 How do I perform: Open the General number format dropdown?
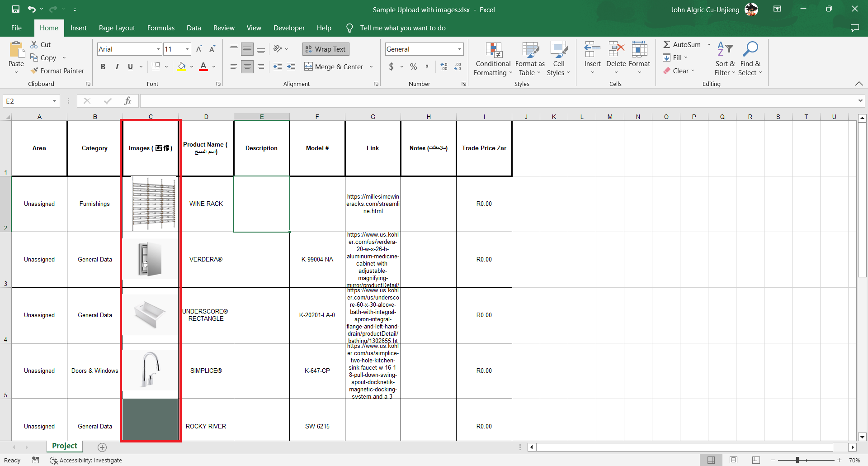point(460,49)
